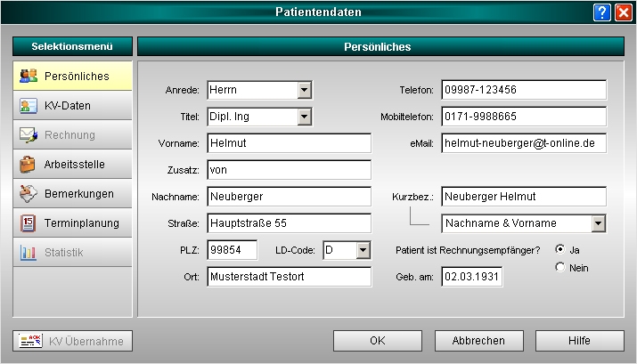Select the Ja radio button
The height and width of the screenshot is (364, 637).
click(x=559, y=249)
